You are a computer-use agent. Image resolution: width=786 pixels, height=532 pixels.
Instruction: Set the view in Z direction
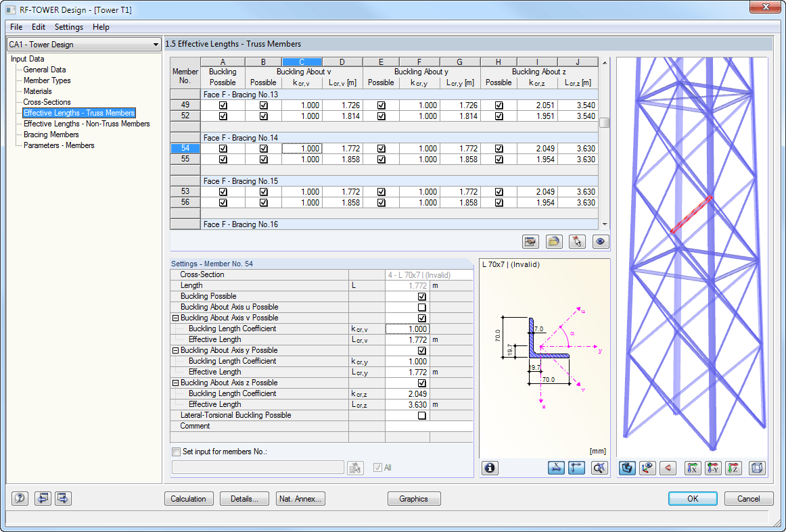(x=733, y=468)
